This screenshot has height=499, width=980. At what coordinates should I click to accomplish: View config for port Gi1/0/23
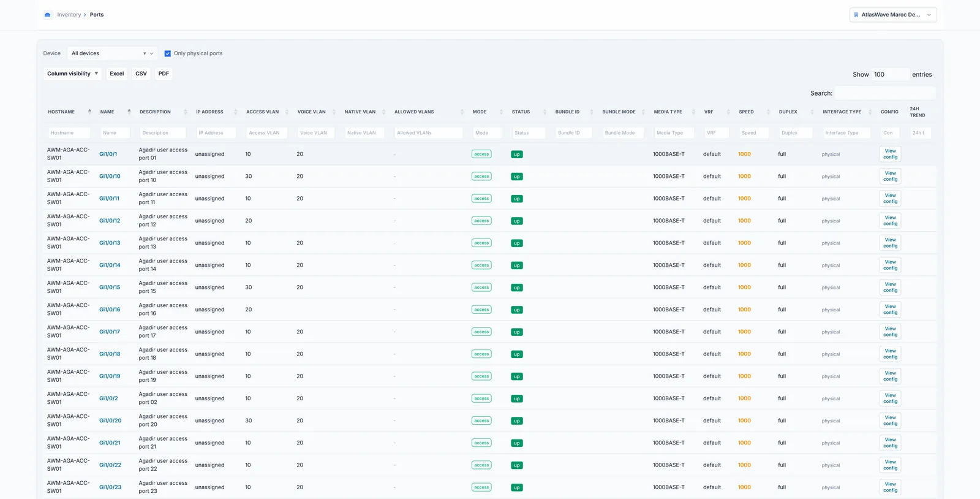891,487
